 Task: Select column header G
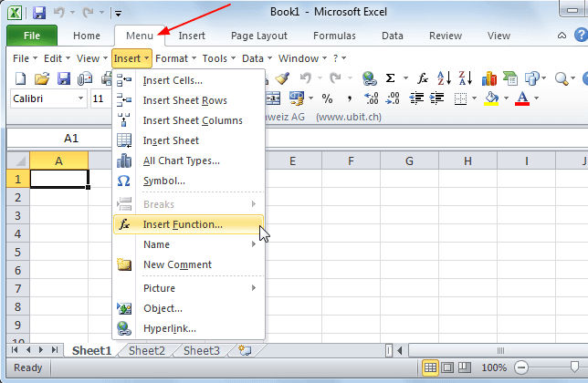tap(409, 161)
